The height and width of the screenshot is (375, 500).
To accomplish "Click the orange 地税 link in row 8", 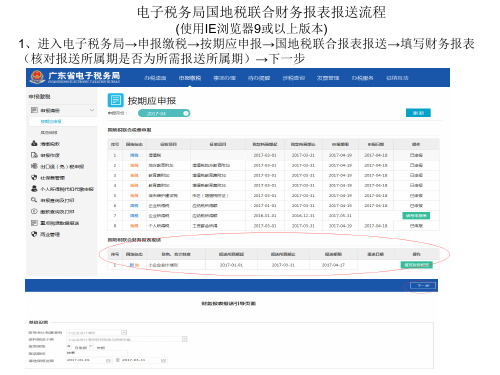I will (x=134, y=226).
